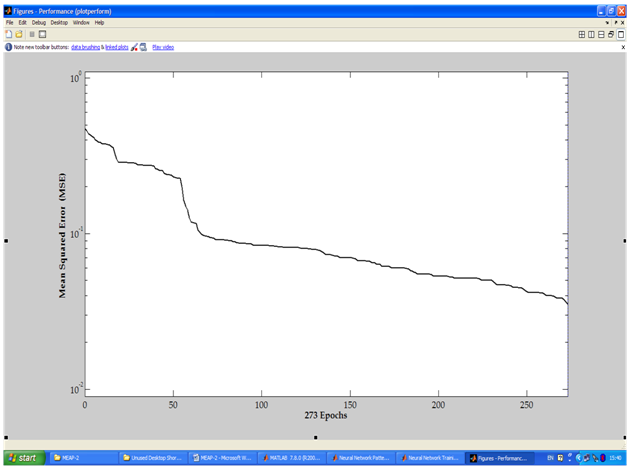Open the Window menu
Image resolution: width=630 pixels, height=469 pixels.
81,22
